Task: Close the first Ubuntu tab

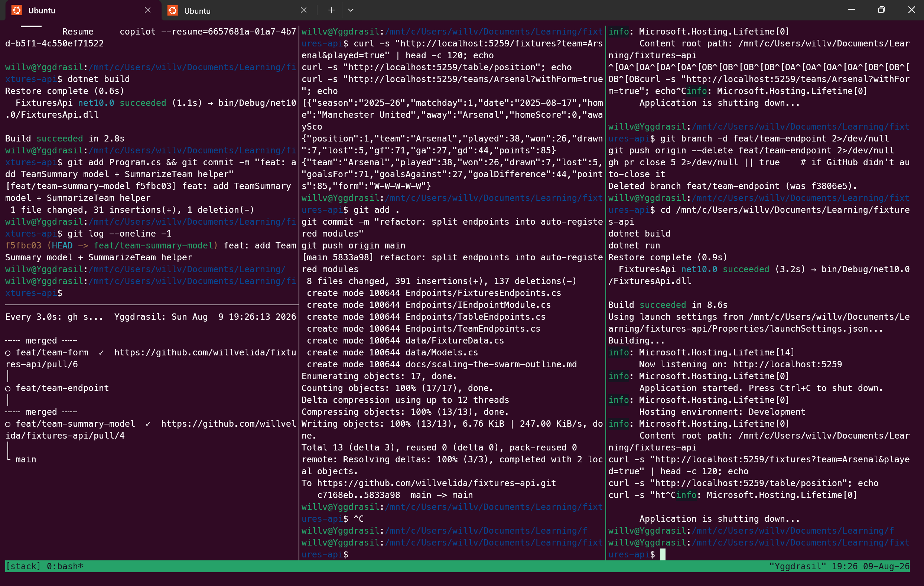Action: [x=147, y=10]
